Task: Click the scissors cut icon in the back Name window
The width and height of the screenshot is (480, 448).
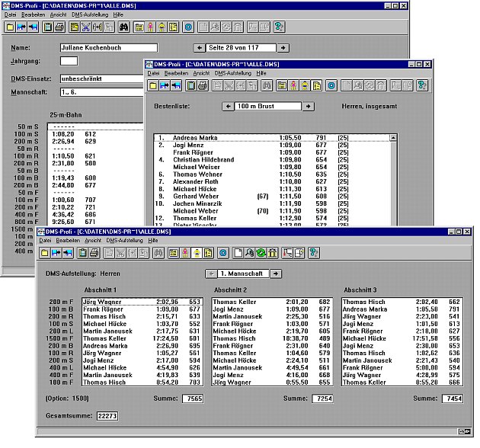Action: [85, 27]
